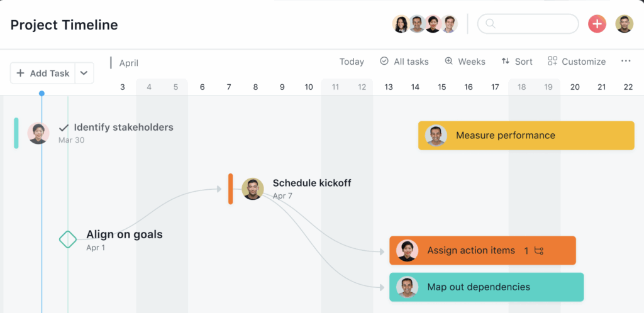
Task: Click the plus icon in Add Task
Action: [20, 73]
